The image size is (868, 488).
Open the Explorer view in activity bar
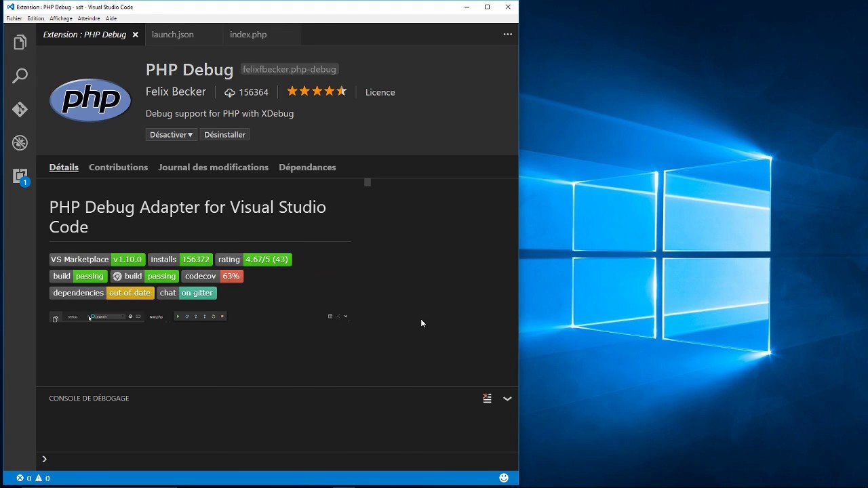[20, 43]
